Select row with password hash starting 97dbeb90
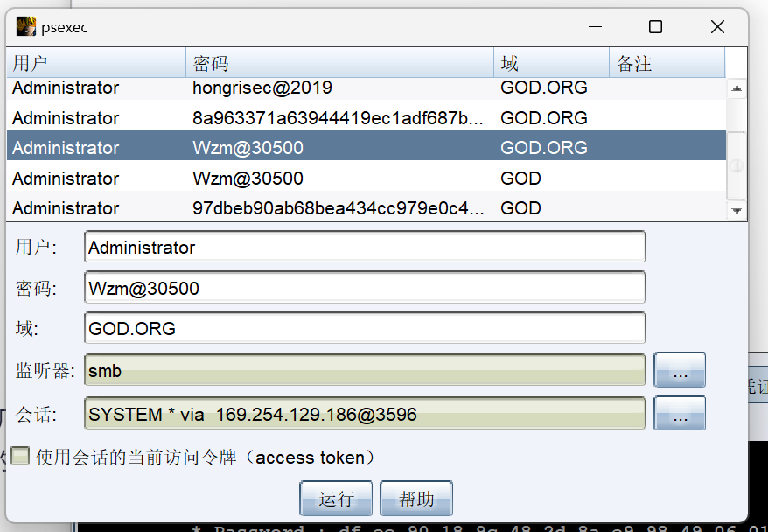This screenshot has width=768, height=532. click(x=262, y=208)
